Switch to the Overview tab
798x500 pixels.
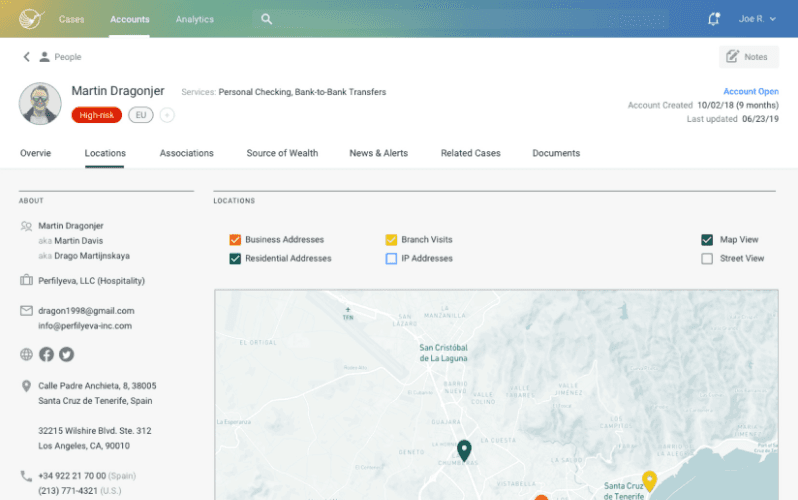36,153
